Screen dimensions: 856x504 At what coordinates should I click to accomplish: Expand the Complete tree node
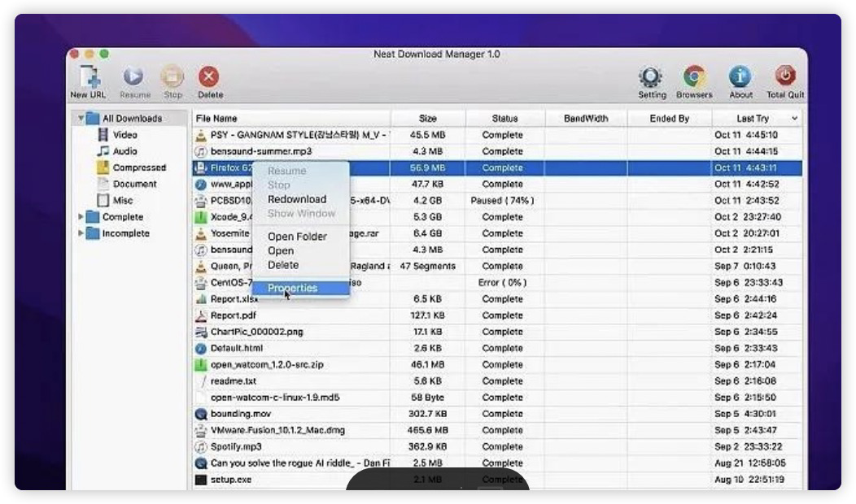(x=81, y=216)
